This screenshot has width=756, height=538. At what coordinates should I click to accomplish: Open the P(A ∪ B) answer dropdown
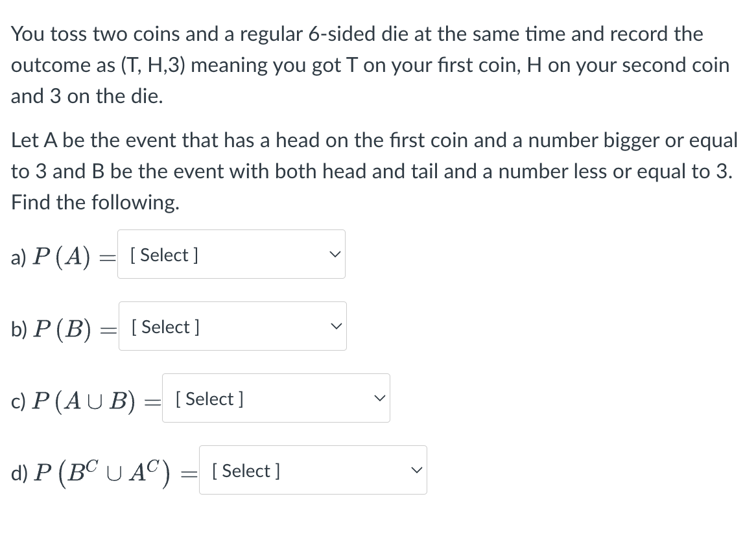pos(276,398)
